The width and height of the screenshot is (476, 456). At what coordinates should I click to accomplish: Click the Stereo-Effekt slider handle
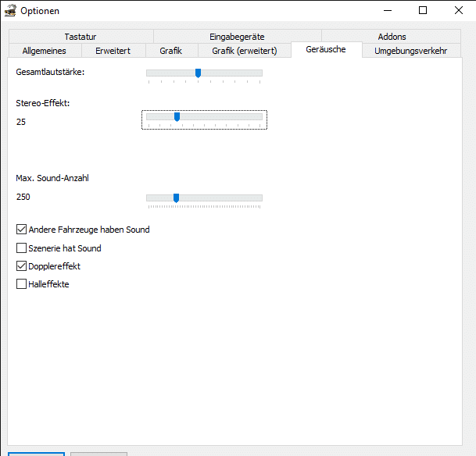pyautogui.click(x=177, y=116)
